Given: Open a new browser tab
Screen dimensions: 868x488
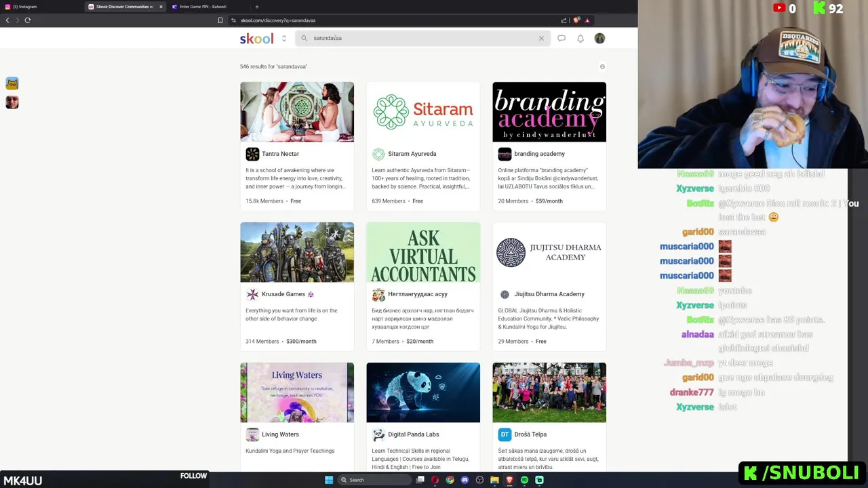Looking at the screenshot, I should click(256, 7).
